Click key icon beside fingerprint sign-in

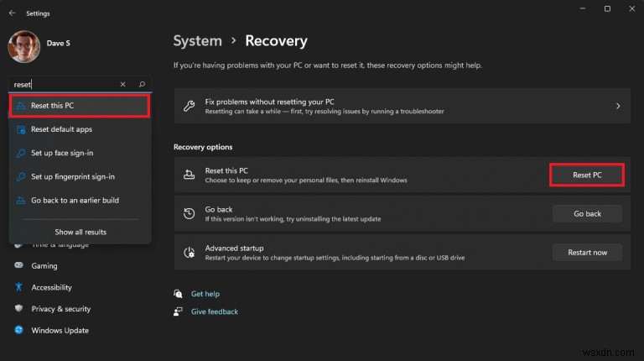point(20,177)
